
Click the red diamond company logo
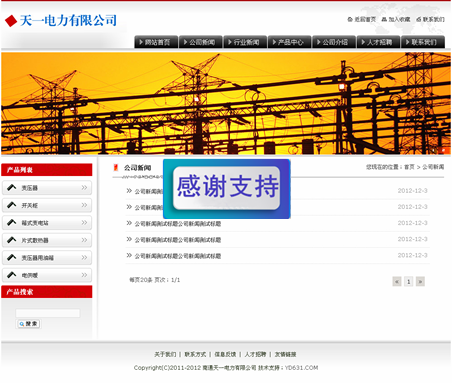click(11, 21)
